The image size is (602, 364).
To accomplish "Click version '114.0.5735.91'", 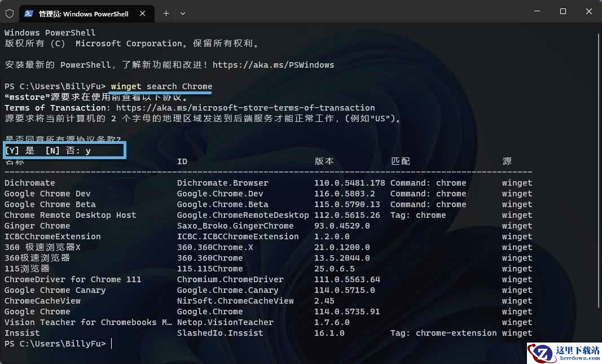I will click(347, 312).
